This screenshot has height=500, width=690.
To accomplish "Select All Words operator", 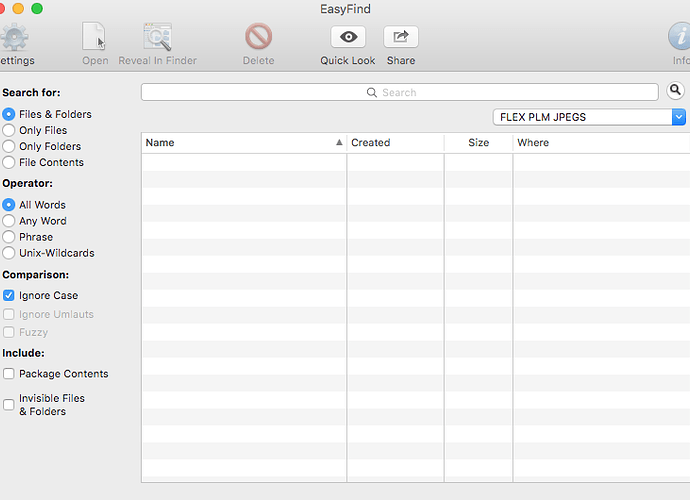I will click(8, 205).
